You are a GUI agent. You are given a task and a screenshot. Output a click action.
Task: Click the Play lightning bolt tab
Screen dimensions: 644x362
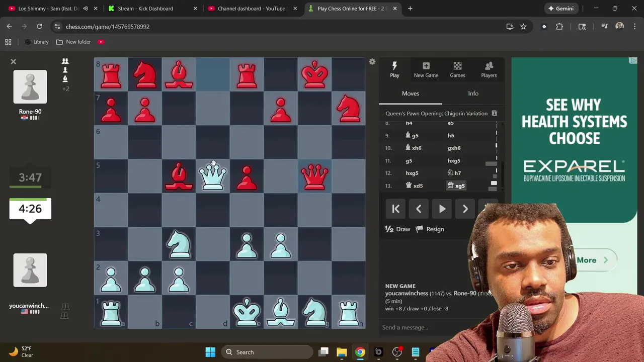tap(394, 69)
